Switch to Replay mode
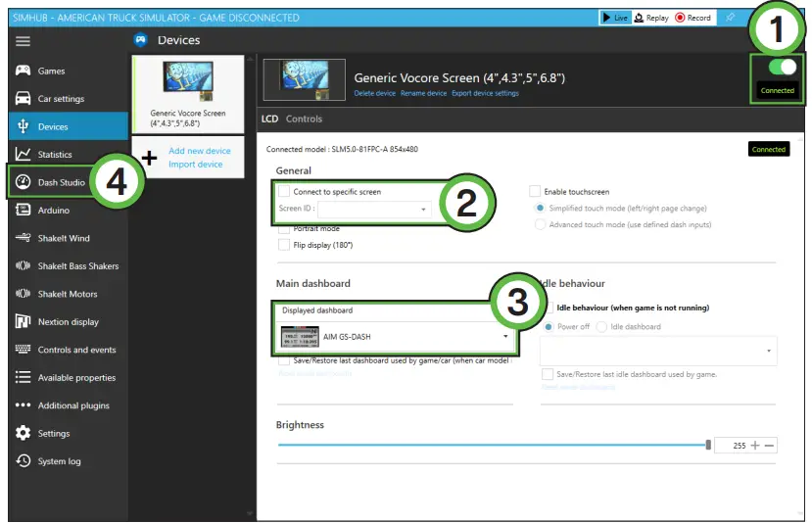This screenshot has width=812, height=523. pos(652,18)
